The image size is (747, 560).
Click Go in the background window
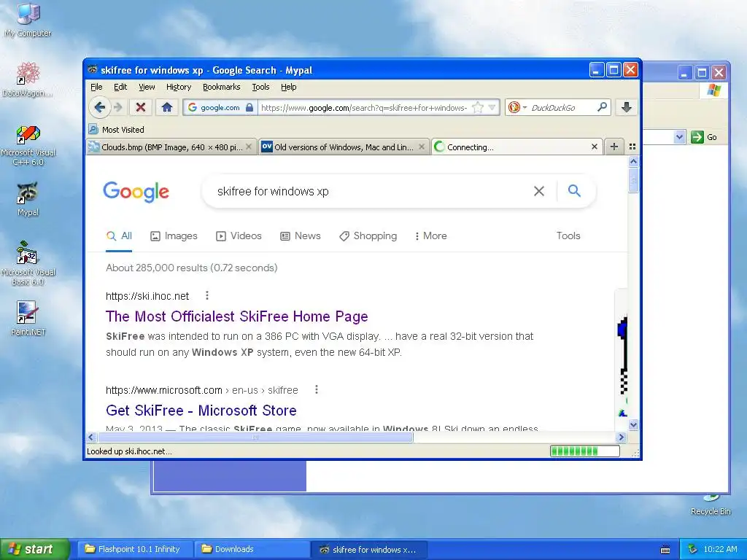704,137
